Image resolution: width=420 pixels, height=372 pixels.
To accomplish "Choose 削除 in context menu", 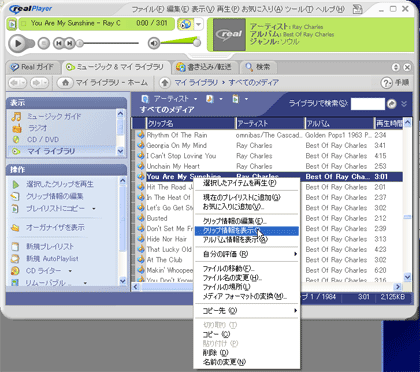I will point(247,352).
